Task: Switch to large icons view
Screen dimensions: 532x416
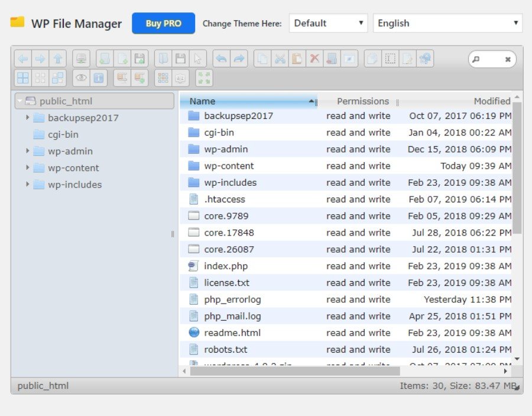Action: [23, 78]
